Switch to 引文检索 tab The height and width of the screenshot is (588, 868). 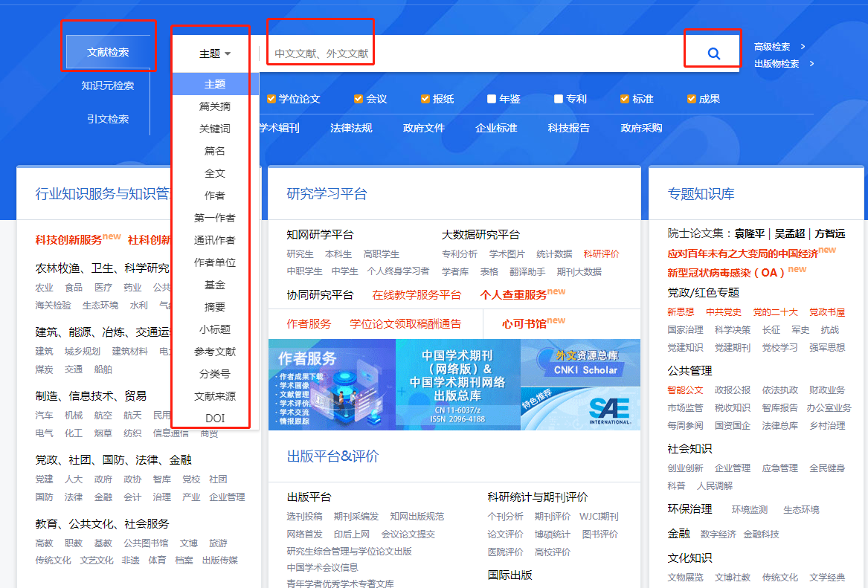click(108, 119)
